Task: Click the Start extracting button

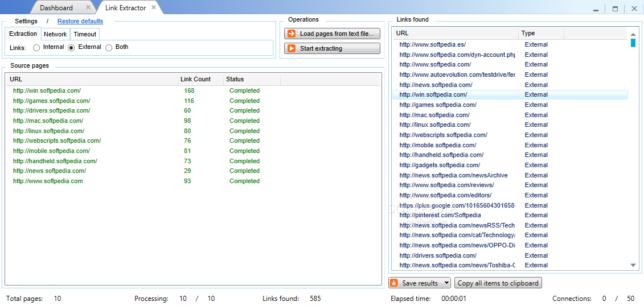Action: [332, 48]
